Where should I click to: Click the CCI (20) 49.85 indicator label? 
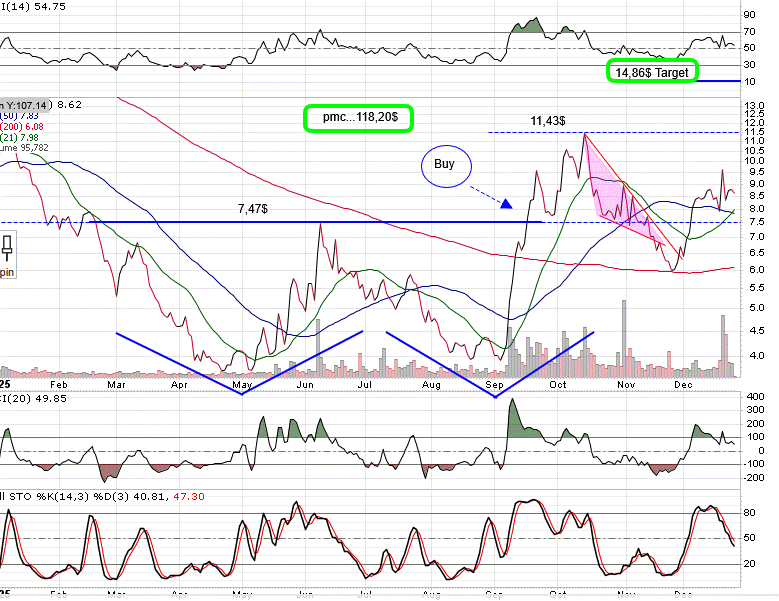pyautogui.click(x=25, y=399)
